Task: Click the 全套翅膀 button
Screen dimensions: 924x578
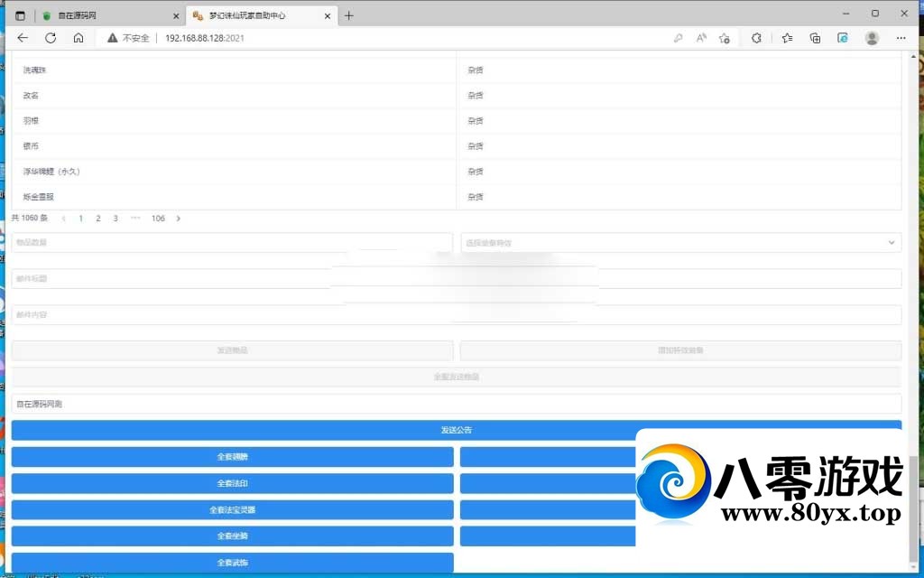Action: coord(232,456)
